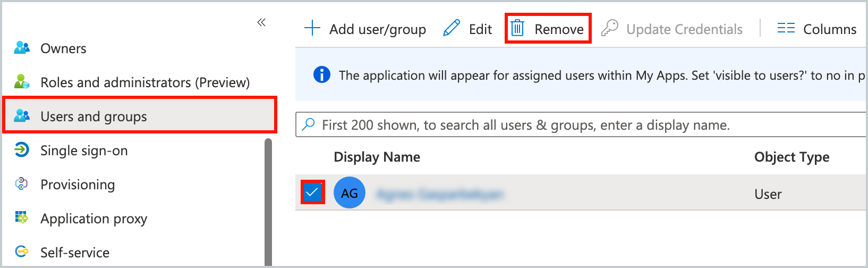Uncheck the AG user row checkbox
This screenshot has height=268, width=868.
click(312, 192)
